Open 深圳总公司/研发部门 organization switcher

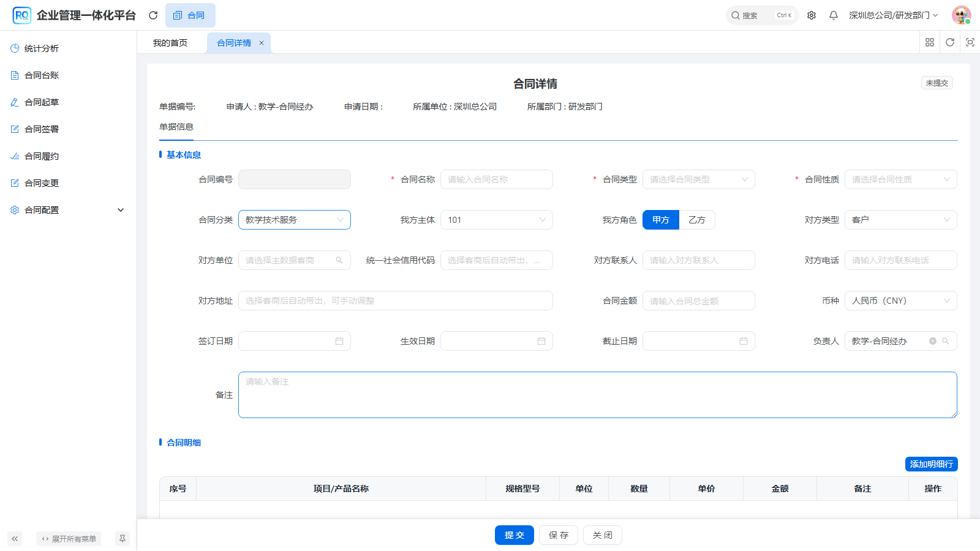894,15
